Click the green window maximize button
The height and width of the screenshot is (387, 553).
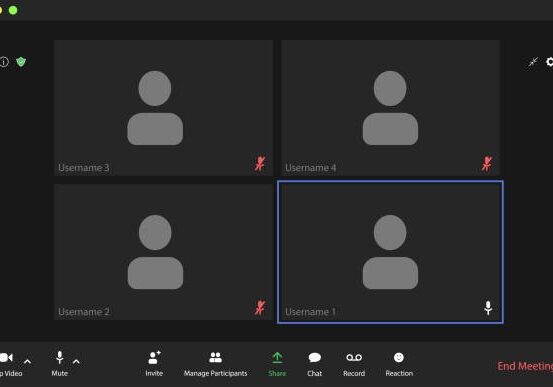click(x=13, y=10)
